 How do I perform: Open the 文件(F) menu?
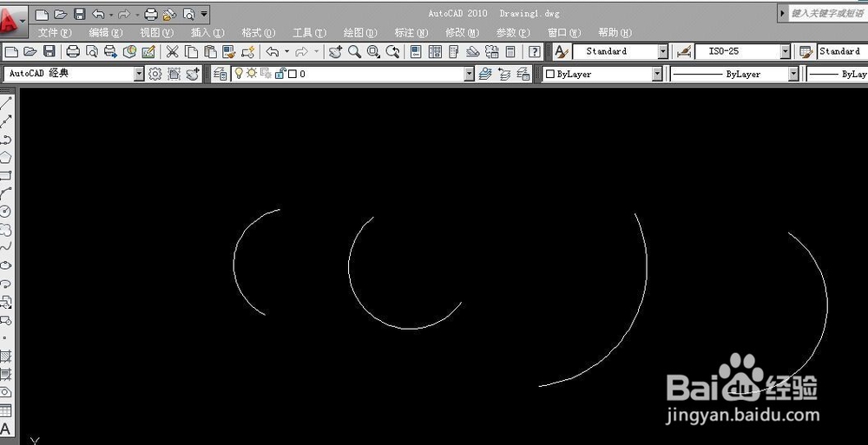click(x=55, y=33)
